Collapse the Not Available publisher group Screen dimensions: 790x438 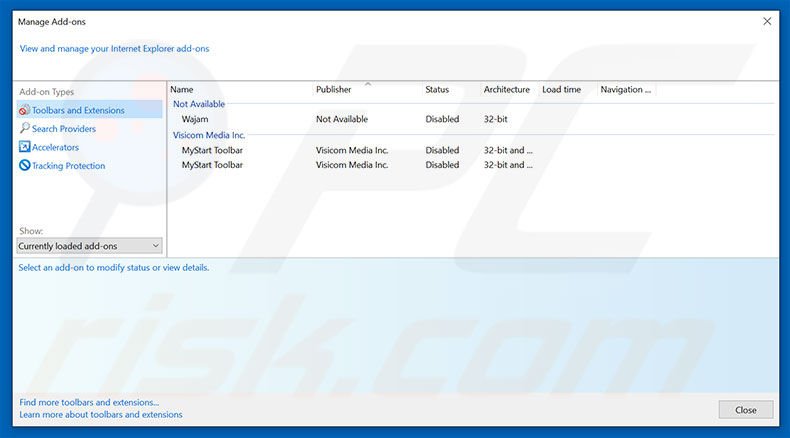(x=199, y=104)
